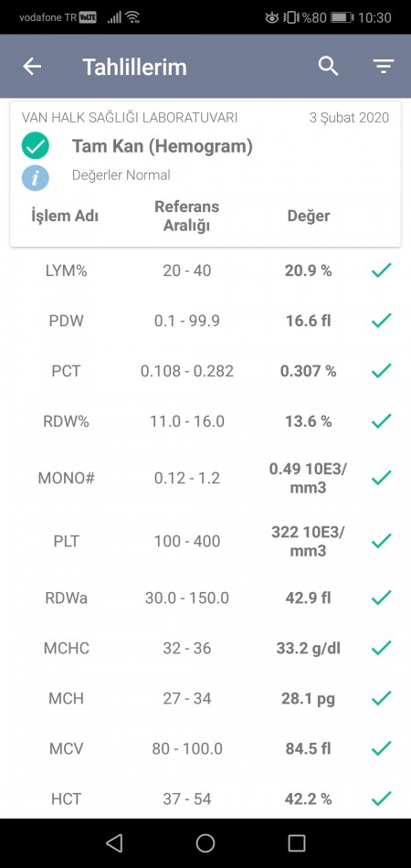Image resolution: width=411 pixels, height=868 pixels.
Task: Tap the İşlem Adı column header
Action: pyautogui.click(x=65, y=216)
